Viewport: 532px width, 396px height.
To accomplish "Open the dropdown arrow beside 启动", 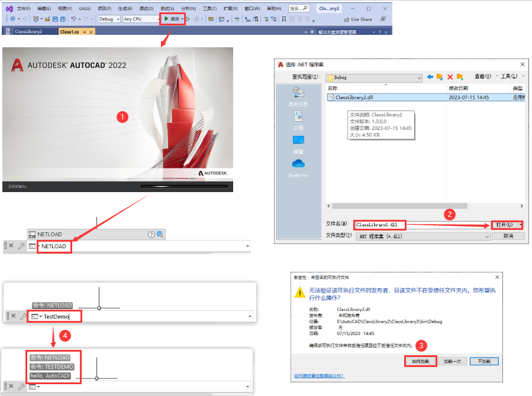I will 182,19.
